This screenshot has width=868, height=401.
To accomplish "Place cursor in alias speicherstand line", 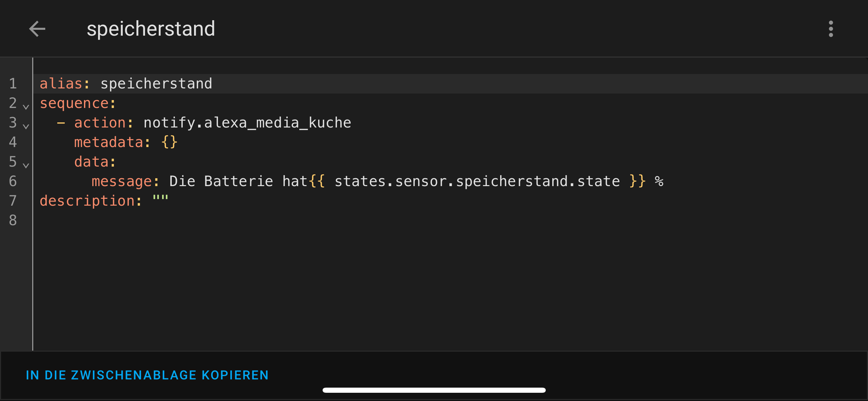I will (450, 84).
